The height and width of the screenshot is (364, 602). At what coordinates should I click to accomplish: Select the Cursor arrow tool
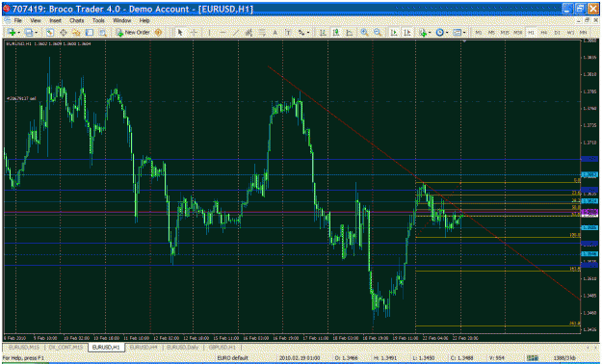tap(180, 33)
